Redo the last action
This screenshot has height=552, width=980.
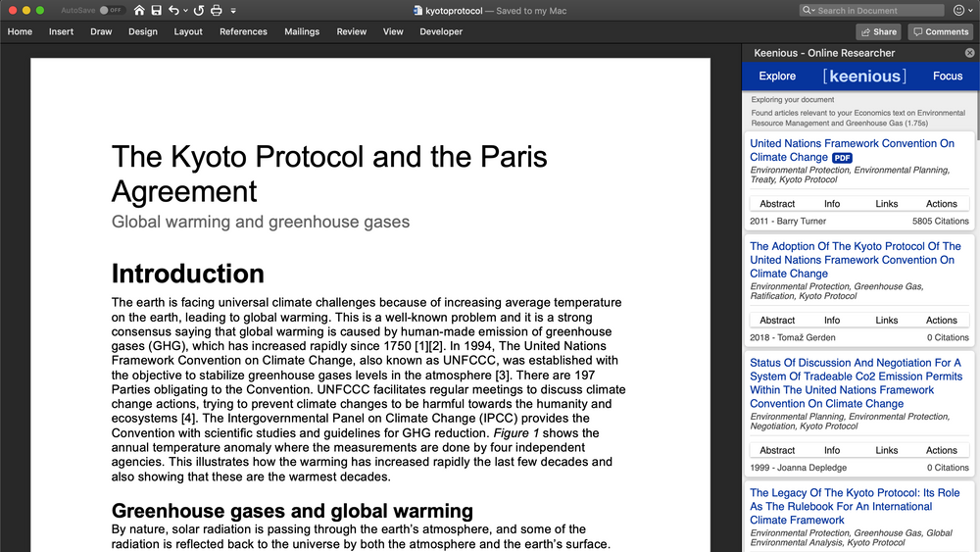[199, 10]
